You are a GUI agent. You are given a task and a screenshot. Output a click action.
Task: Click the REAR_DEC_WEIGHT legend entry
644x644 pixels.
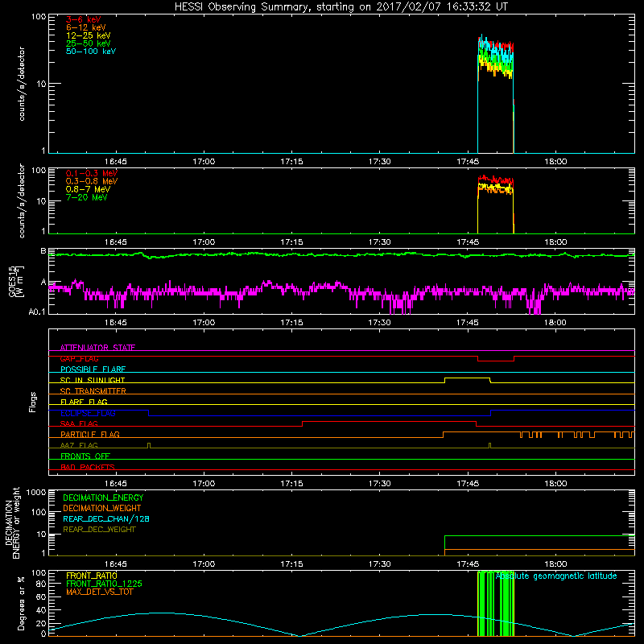[x=99, y=530]
